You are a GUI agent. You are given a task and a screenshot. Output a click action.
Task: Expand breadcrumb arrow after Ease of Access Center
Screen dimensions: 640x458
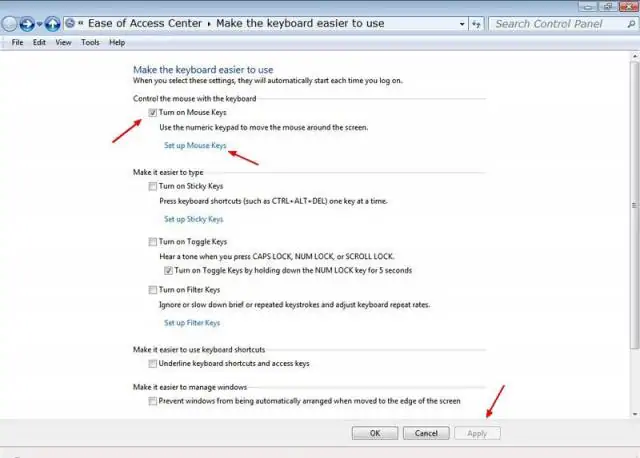click(x=209, y=24)
